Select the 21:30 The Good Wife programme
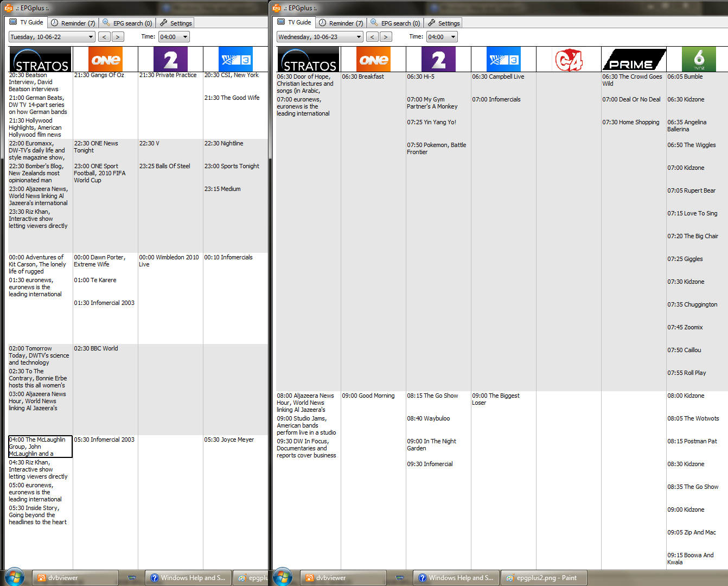Image resolution: width=728 pixels, height=586 pixels. (232, 98)
